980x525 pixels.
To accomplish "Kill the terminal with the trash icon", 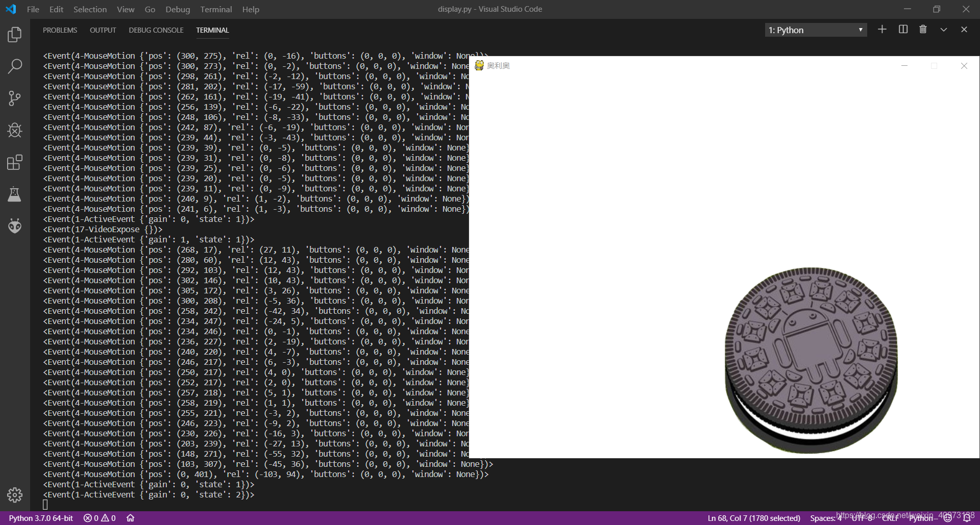I will 923,30.
